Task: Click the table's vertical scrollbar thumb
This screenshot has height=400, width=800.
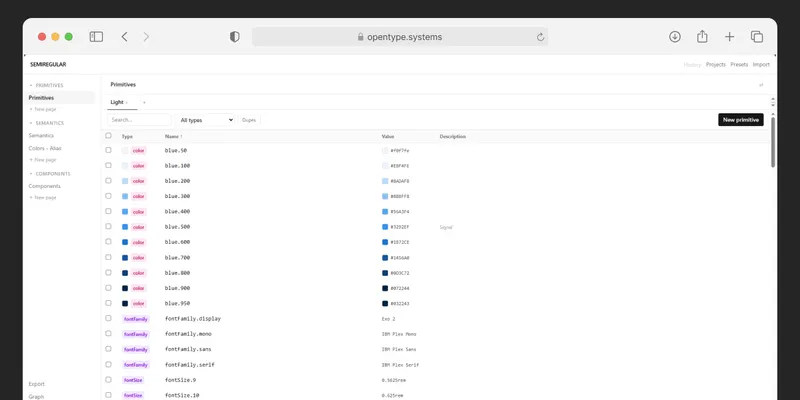Action: (x=773, y=142)
